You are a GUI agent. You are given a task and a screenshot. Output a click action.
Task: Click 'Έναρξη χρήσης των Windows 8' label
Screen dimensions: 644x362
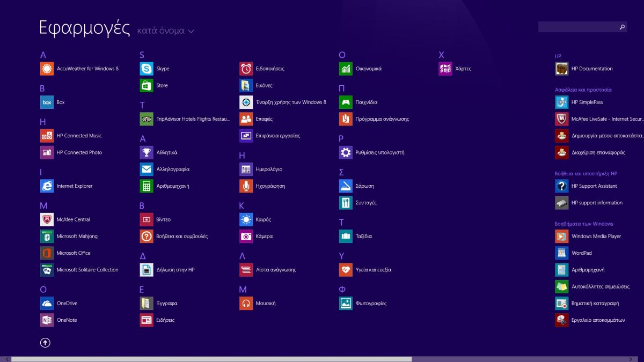[291, 102]
